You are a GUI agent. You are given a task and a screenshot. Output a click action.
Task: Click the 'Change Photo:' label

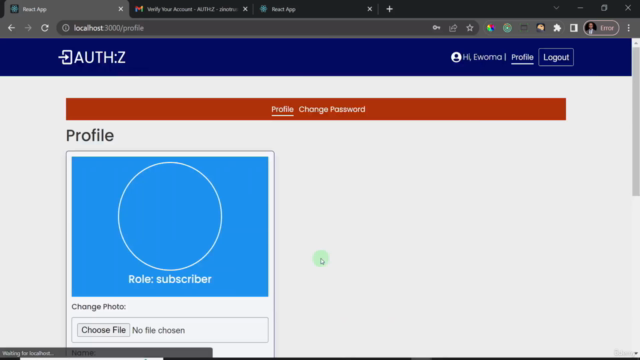click(99, 307)
